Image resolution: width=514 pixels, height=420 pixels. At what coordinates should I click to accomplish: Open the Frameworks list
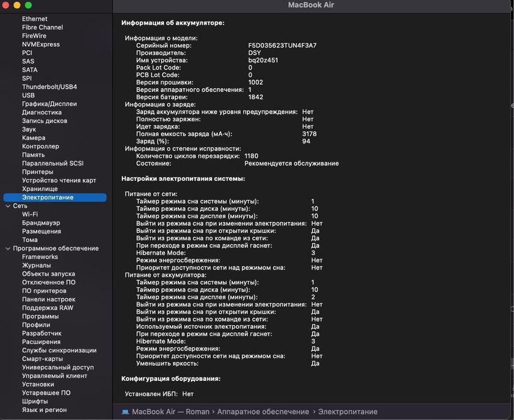point(40,257)
